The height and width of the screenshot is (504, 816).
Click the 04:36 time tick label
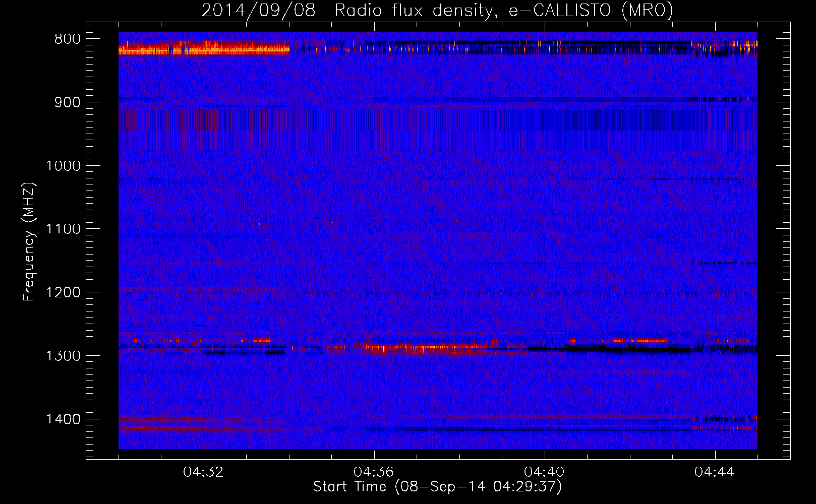[374, 472]
